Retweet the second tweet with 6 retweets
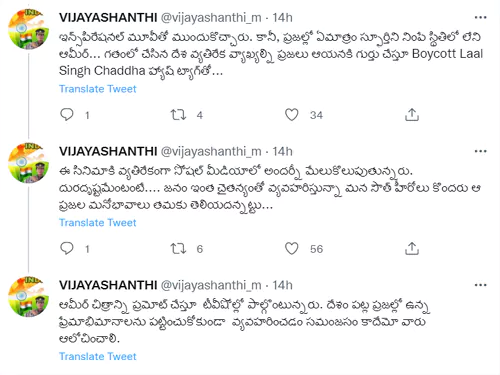 pyautogui.click(x=178, y=249)
